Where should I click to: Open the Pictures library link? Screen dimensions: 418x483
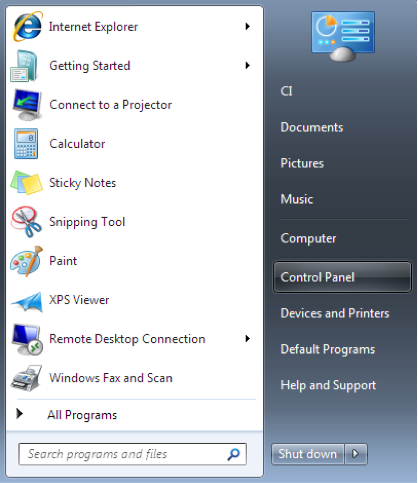click(302, 163)
